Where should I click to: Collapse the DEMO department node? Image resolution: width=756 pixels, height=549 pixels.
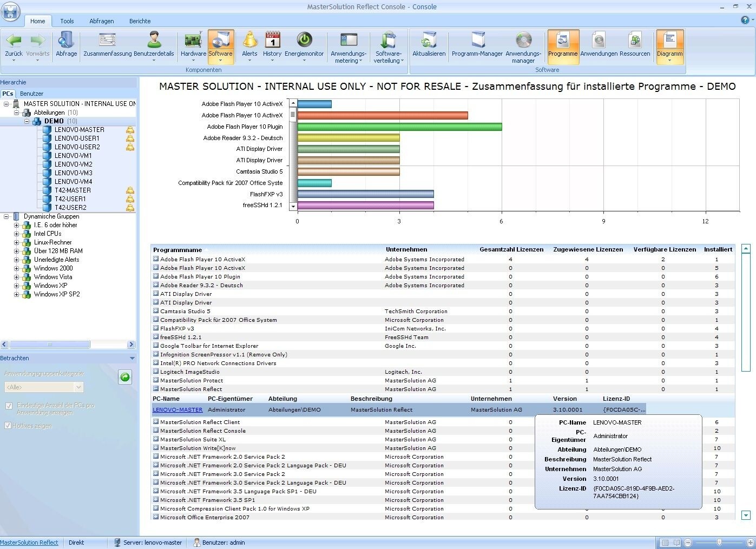[x=27, y=121]
